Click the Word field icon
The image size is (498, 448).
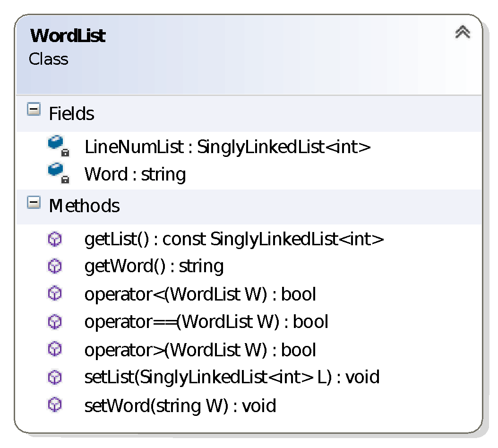57,172
